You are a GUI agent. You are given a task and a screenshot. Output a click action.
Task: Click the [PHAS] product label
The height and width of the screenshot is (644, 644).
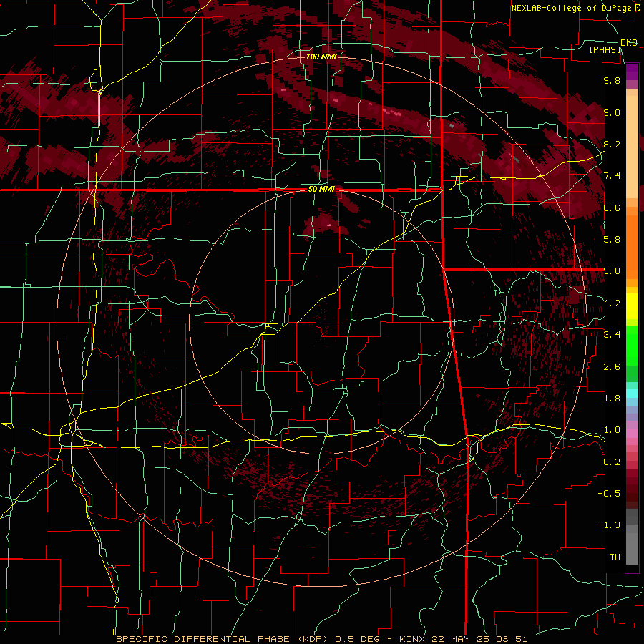click(x=605, y=49)
